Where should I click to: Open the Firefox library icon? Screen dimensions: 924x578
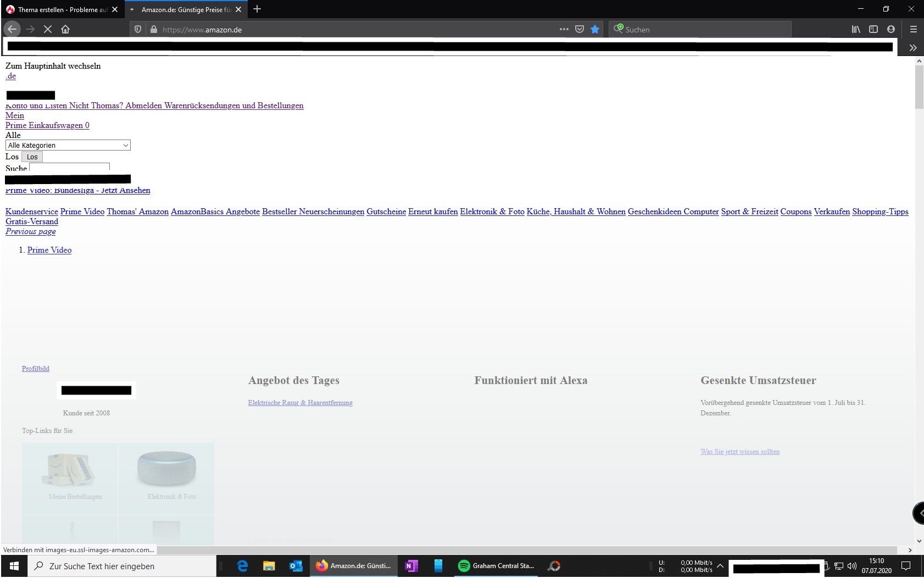click(x=856, y=29)
